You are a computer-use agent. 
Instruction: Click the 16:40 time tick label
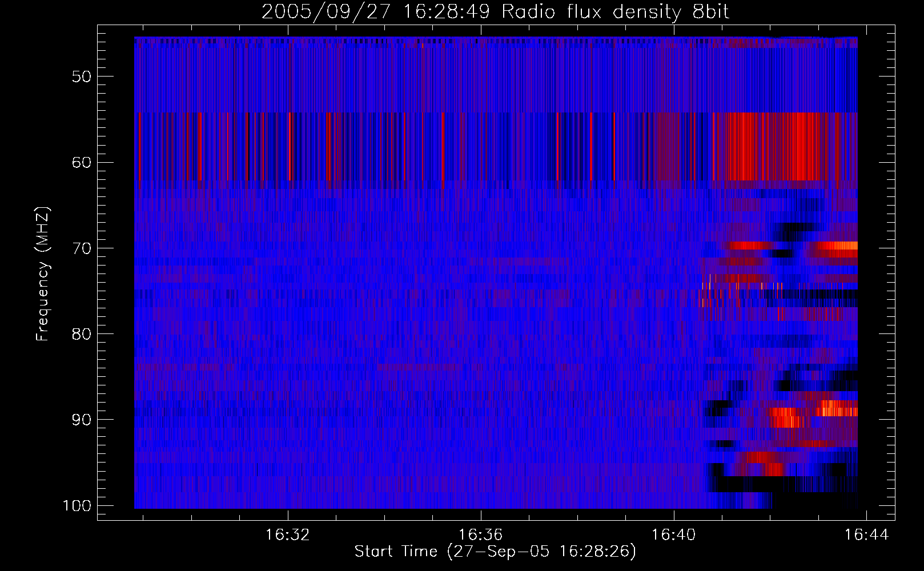point(674,535)
